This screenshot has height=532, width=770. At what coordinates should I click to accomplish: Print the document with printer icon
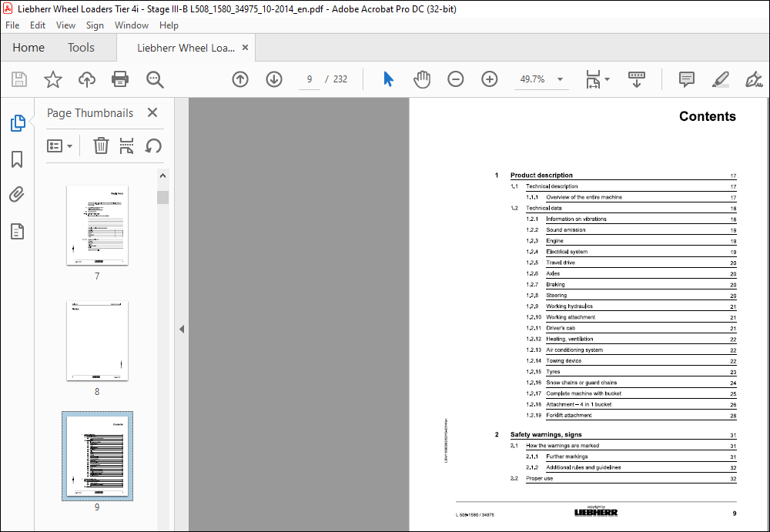[x=120, y=79]
